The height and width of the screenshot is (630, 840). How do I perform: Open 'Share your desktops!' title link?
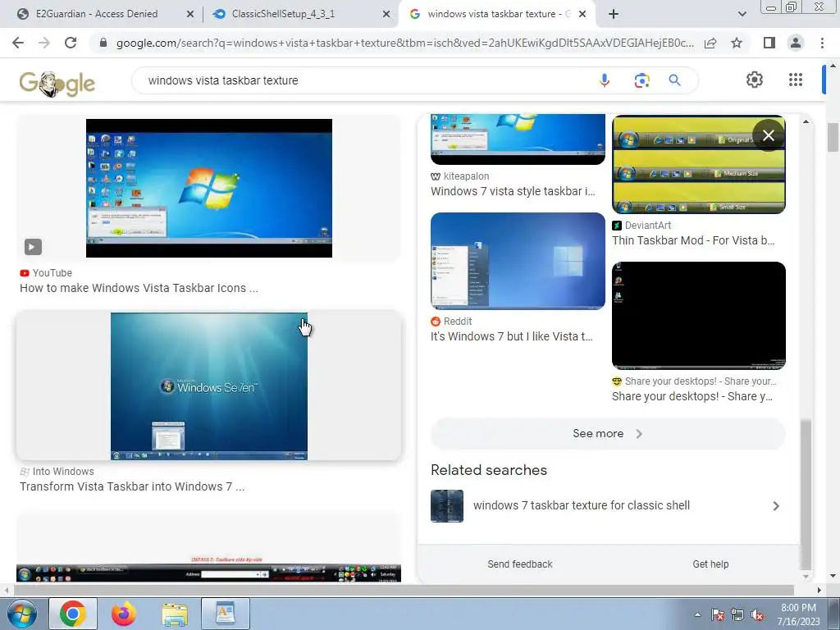tap(692, 396)
